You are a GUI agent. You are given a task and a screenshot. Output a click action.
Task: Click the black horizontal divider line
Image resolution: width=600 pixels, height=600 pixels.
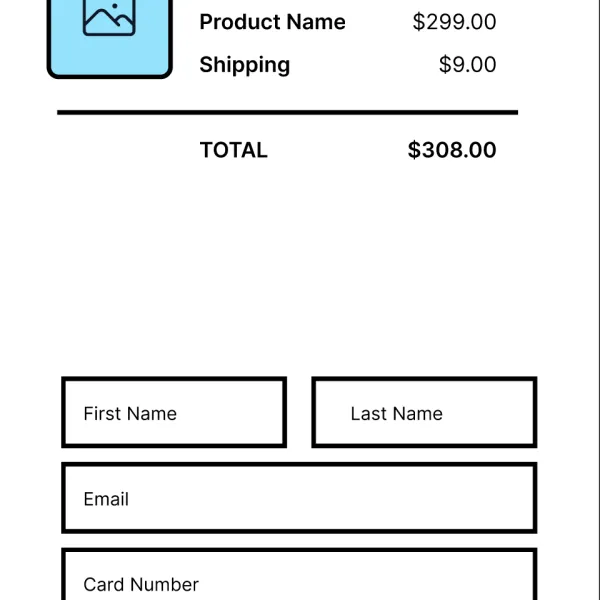tap(287, 112)
